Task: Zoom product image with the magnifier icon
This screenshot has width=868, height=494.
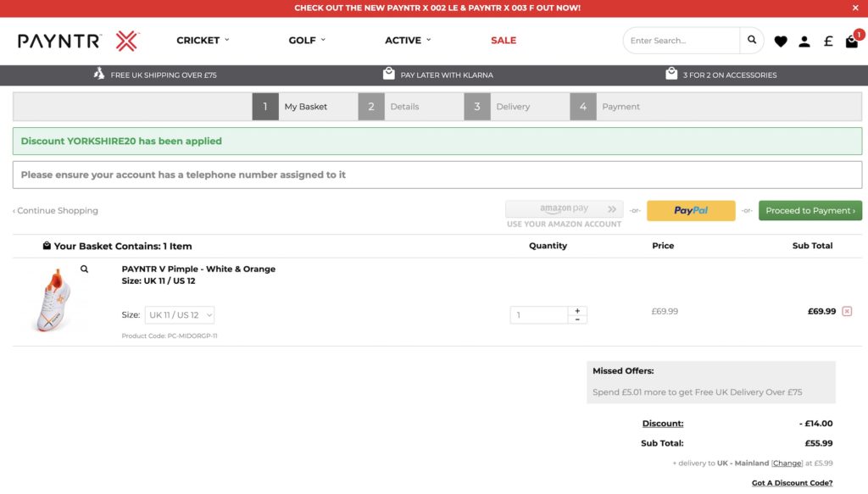Action: click(84, 269)
